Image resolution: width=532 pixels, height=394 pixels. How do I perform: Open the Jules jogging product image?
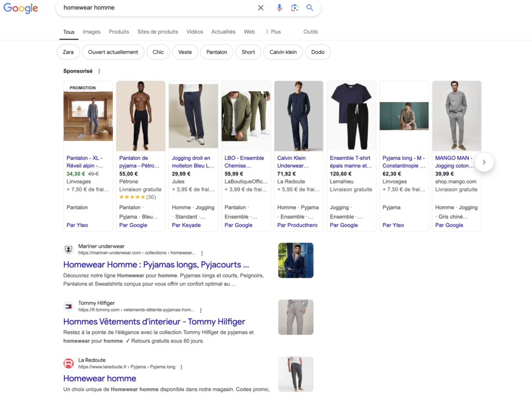click(x=193, y=116)
